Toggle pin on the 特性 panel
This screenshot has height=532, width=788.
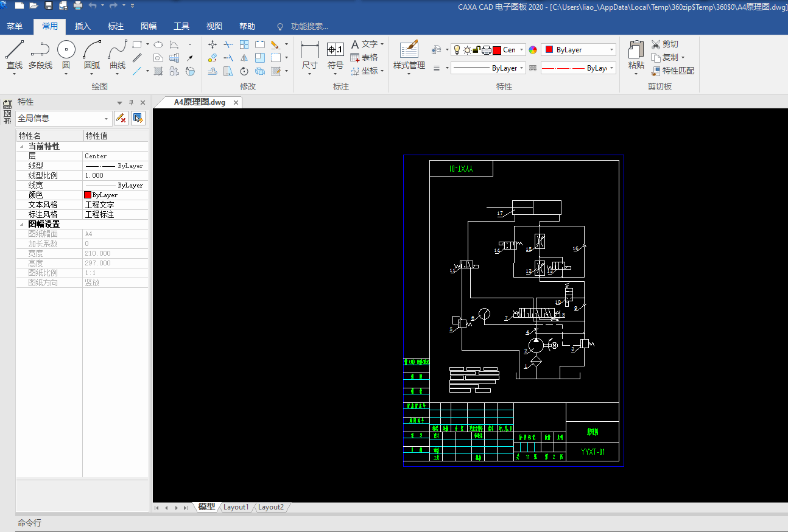131,102
